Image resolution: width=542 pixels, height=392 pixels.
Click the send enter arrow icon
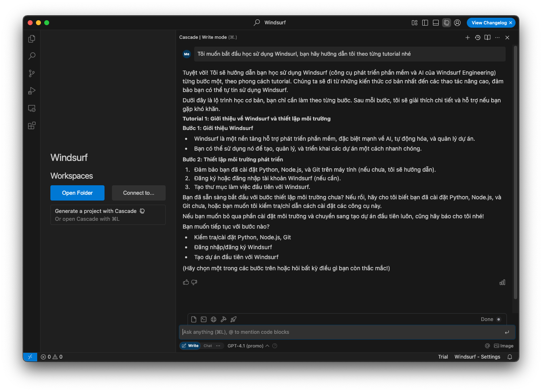coord(507,332)
